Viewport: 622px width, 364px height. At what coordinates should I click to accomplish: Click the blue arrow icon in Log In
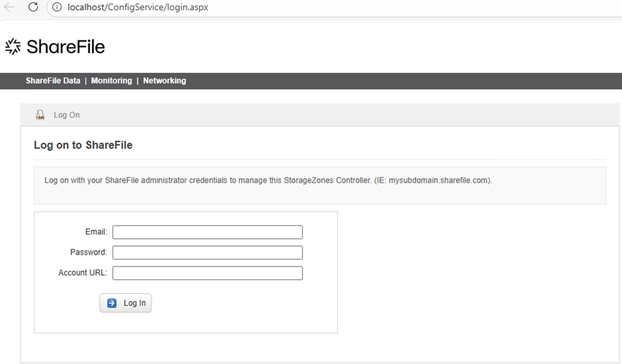tap(112, 303)
